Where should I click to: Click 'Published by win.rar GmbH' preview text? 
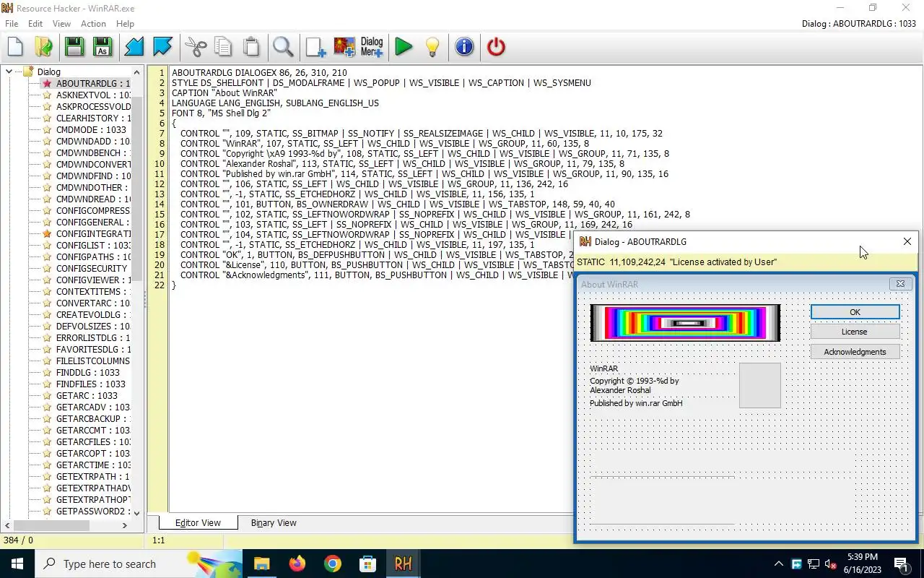[x=636, y=403]
